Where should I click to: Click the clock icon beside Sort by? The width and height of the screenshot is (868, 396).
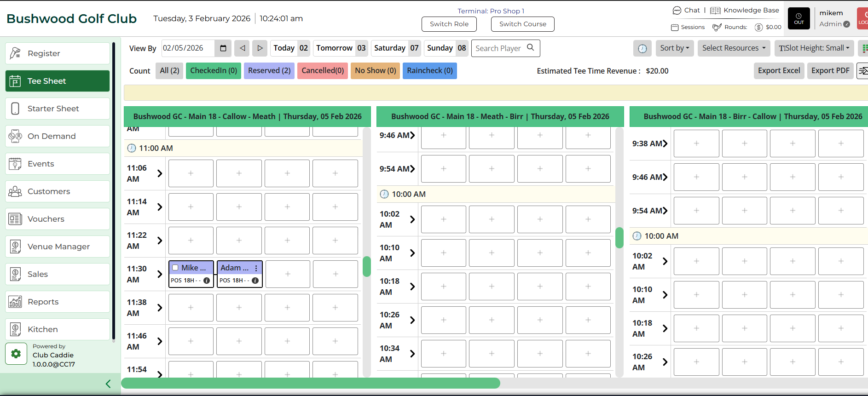coord(642,48)
